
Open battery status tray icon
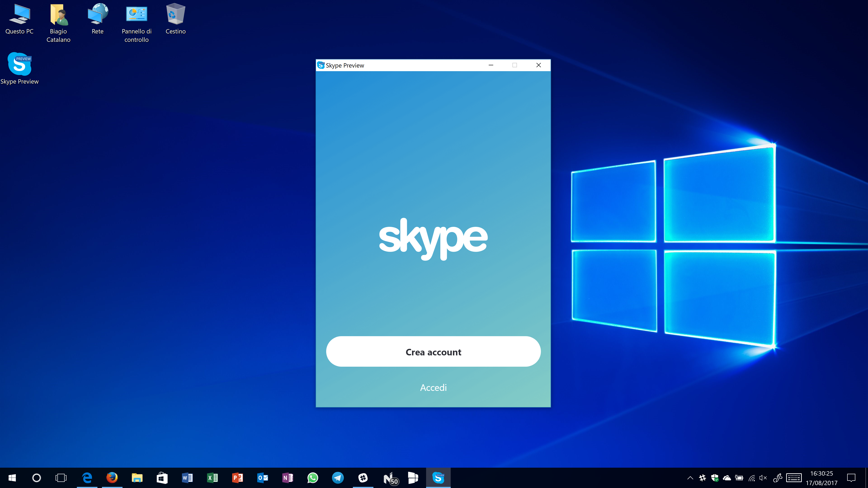pyautogui.click(x=739, y=478)
